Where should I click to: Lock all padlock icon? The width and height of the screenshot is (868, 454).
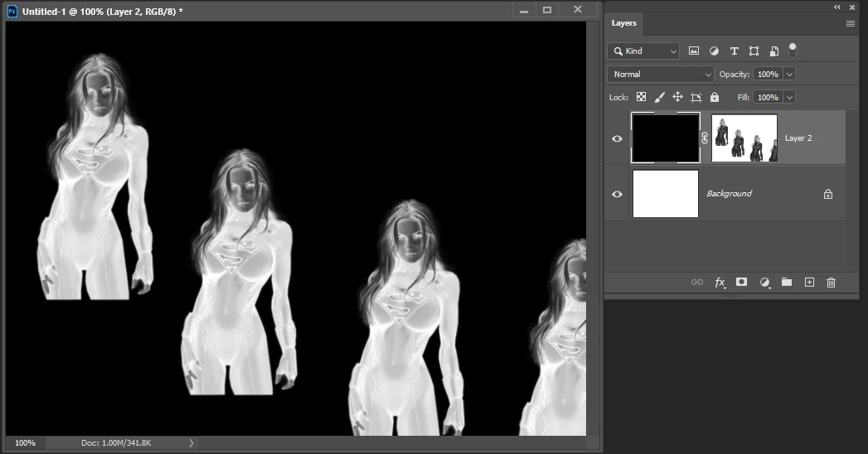point(715,97)
